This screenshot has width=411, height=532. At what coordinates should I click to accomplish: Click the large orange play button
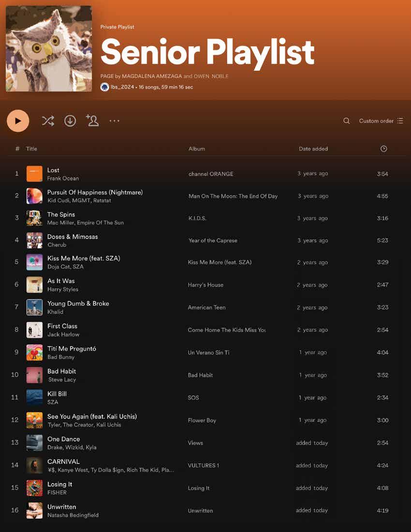point(18,121)
